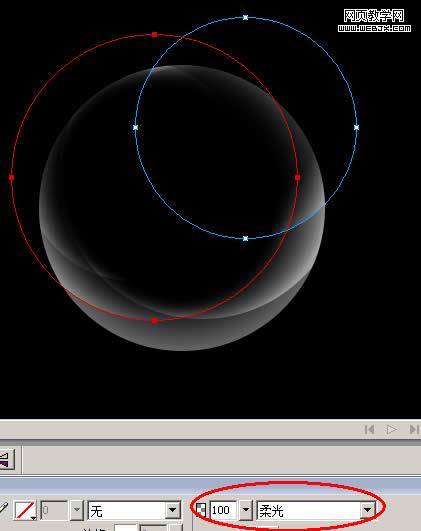
Task: Select the top anchor point of the red circle
Action: (154, 35)
